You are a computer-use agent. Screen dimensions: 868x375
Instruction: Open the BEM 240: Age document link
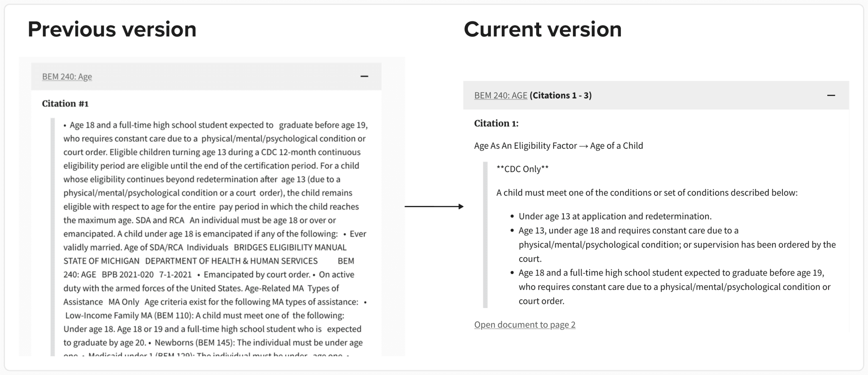click(x=67, y=77)
